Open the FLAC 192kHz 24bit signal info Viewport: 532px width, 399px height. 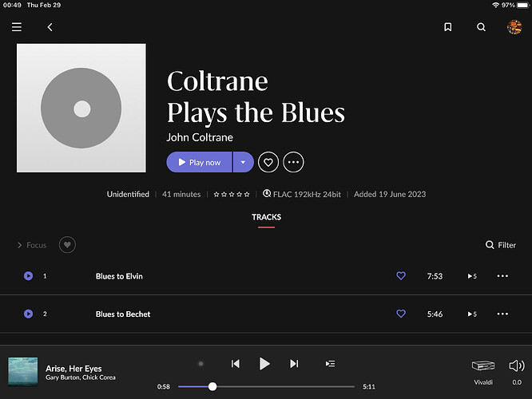[x=302, y=194]
